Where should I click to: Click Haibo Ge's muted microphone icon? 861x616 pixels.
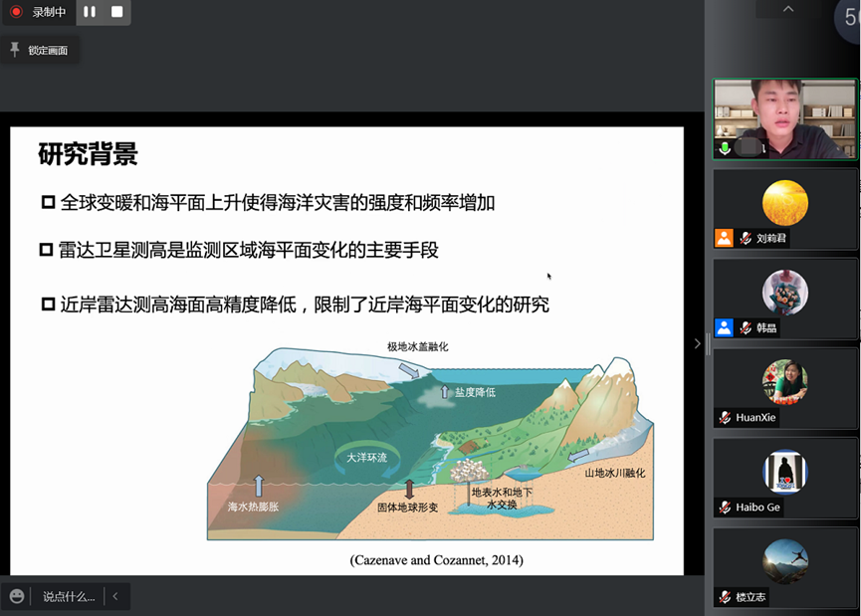pyautogui.click(x=726, y=508)
